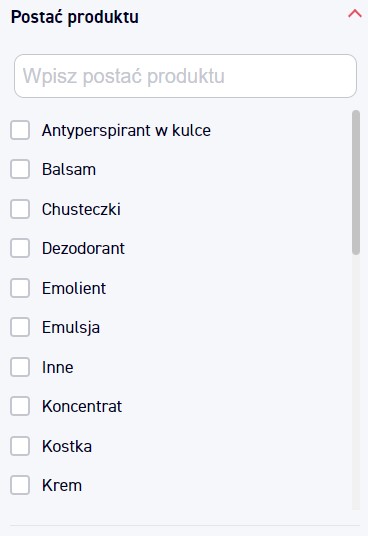Image resolution: width=368 pixels, height=536 pixels.
Task: Click the Wpisz postać produktu search field
Action: tap(185, 76)
